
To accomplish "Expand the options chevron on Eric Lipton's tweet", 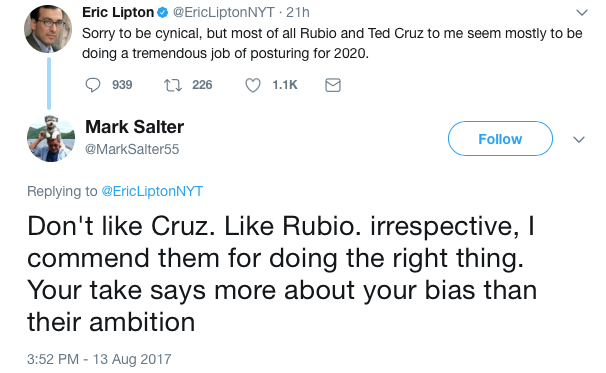I will (582, 13).
